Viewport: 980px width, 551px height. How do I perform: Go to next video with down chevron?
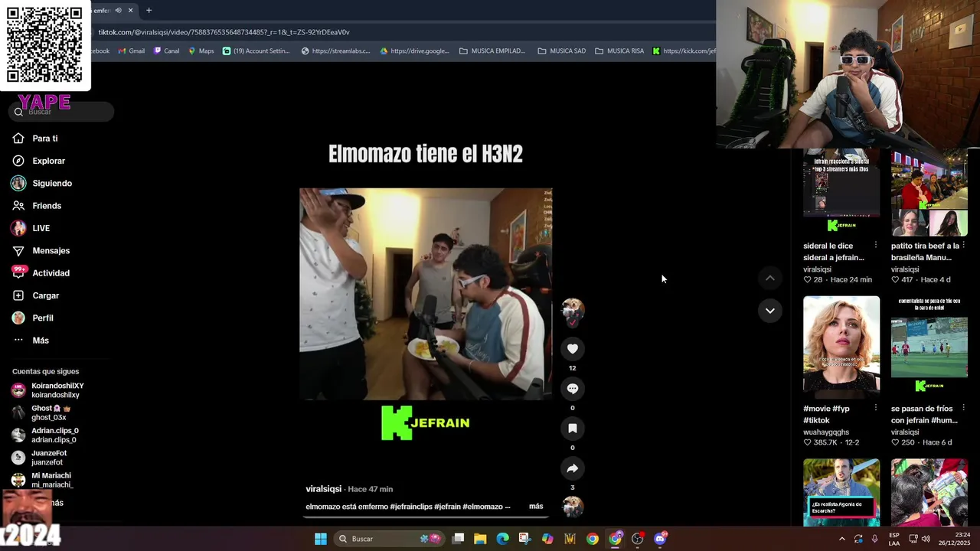(x=769, y=311)
